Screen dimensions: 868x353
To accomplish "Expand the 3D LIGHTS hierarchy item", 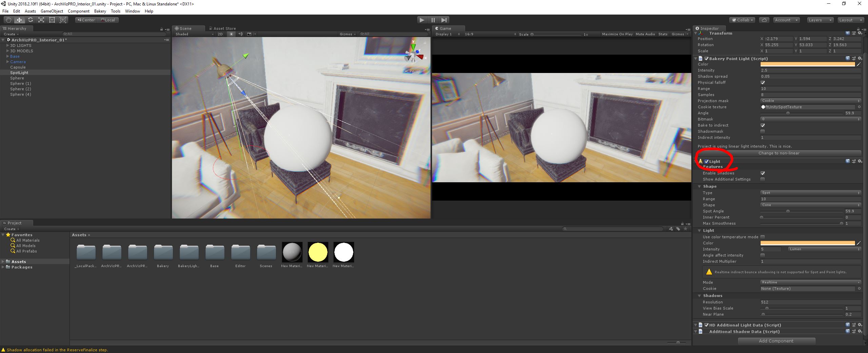I will click(x=7, y=45).
